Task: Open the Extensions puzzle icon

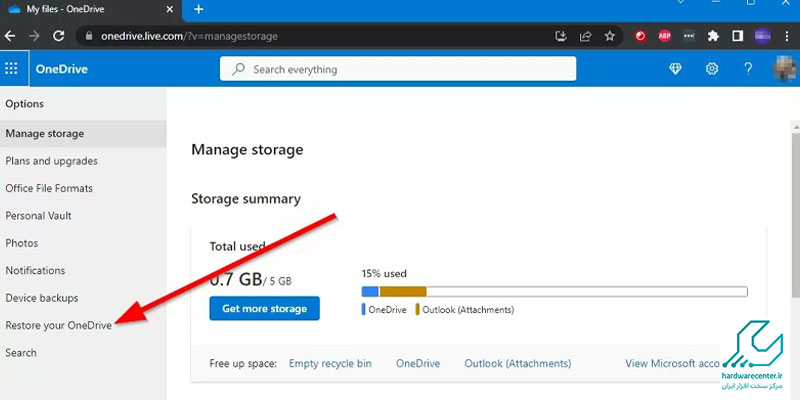Action: [x=713, y=36]
